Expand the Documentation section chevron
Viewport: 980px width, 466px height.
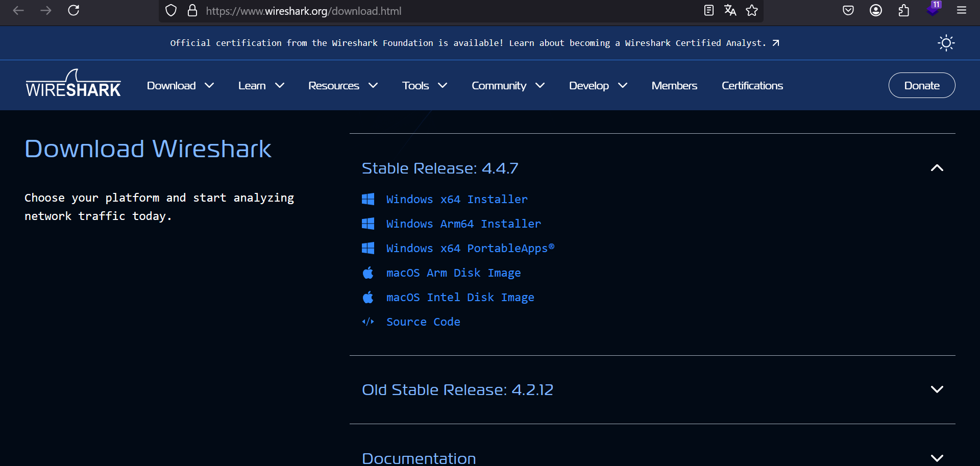(x=937, y=458)
